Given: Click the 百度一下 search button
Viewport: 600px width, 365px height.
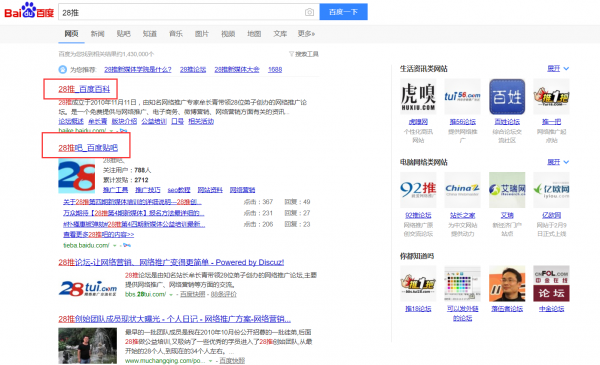Looking at the screenshot, I should pyautogui.click(x=343, y=12).
